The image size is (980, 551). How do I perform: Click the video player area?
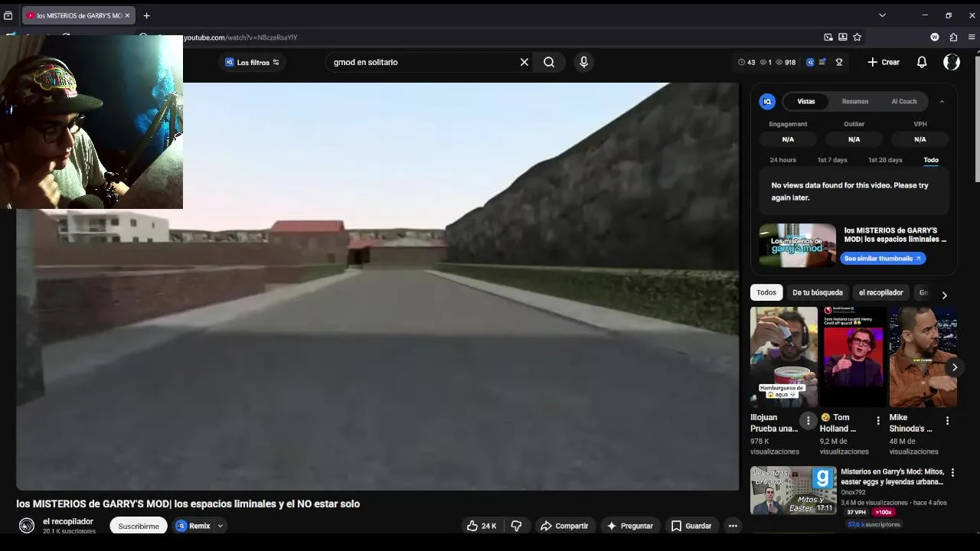(x=377, y=286)
